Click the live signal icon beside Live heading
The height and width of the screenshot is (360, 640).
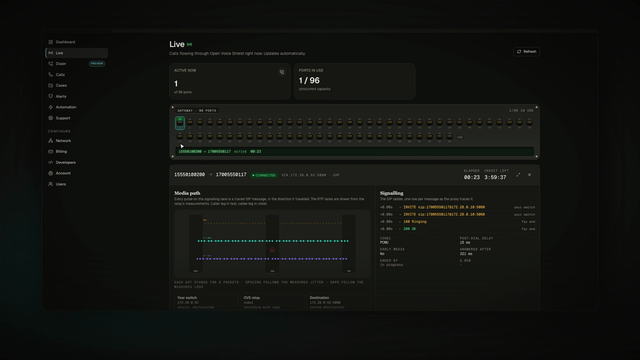(189, 44)
